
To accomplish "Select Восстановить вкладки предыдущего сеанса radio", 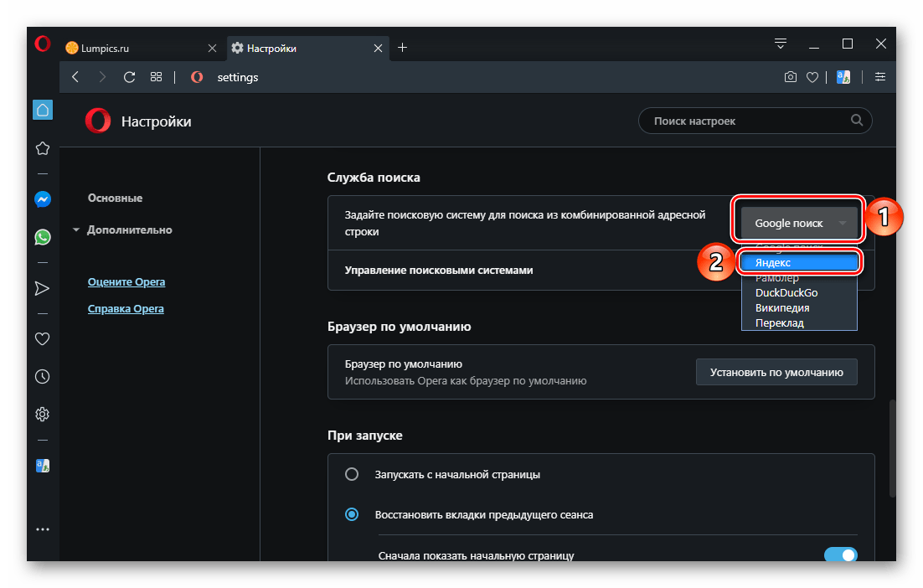I will point(352,514).
